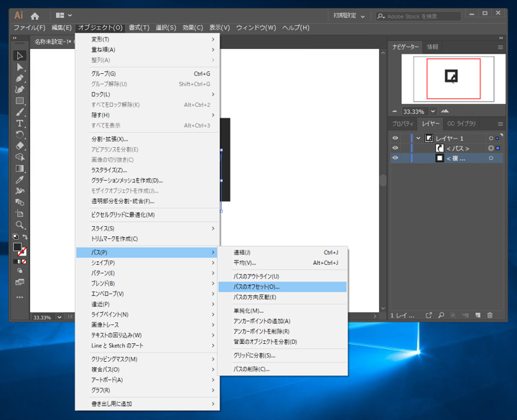
Task: Click the Stroke swatch with red slash
Action: coord(22,252)
